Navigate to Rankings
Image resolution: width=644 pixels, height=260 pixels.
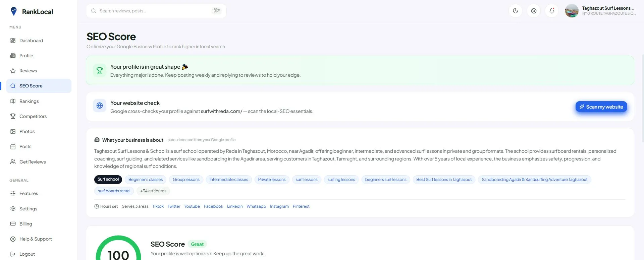pyautogui.click(x=39, y=101)
